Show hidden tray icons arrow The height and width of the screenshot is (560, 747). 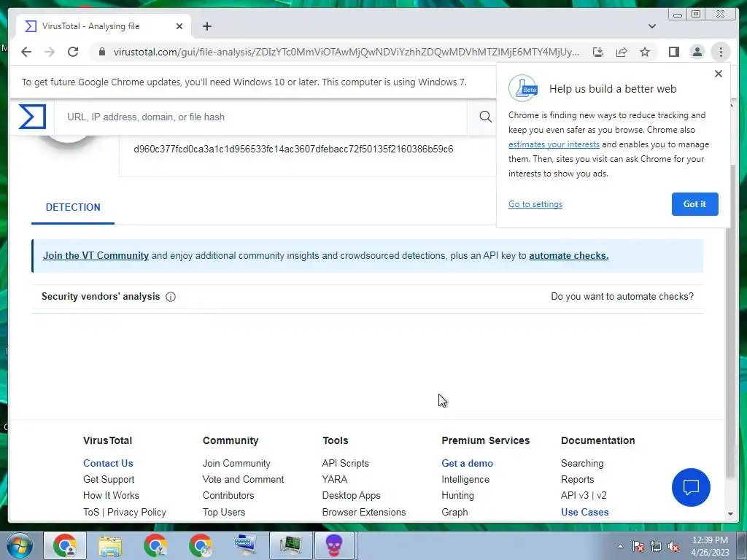click(620, 547)
